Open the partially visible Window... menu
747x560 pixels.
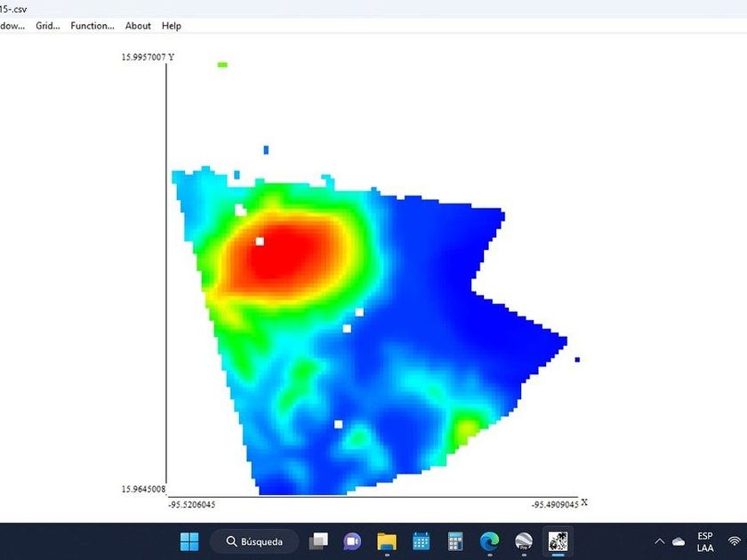tap(12, 26)
